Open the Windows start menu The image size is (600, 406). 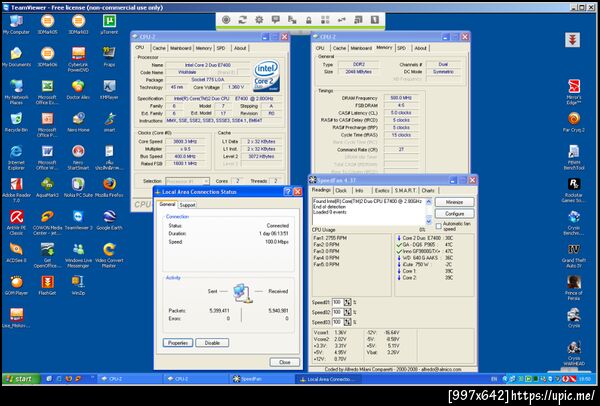[21, 379]
